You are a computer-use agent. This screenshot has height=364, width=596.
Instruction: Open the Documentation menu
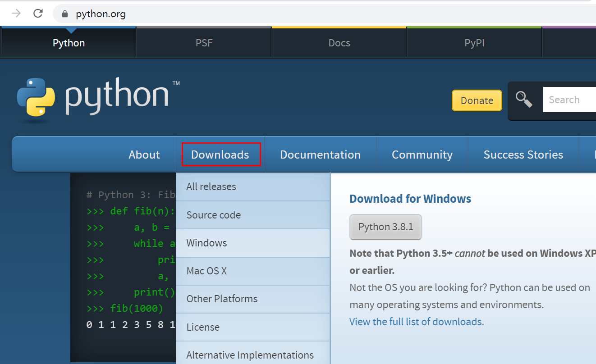coord(320,155)
